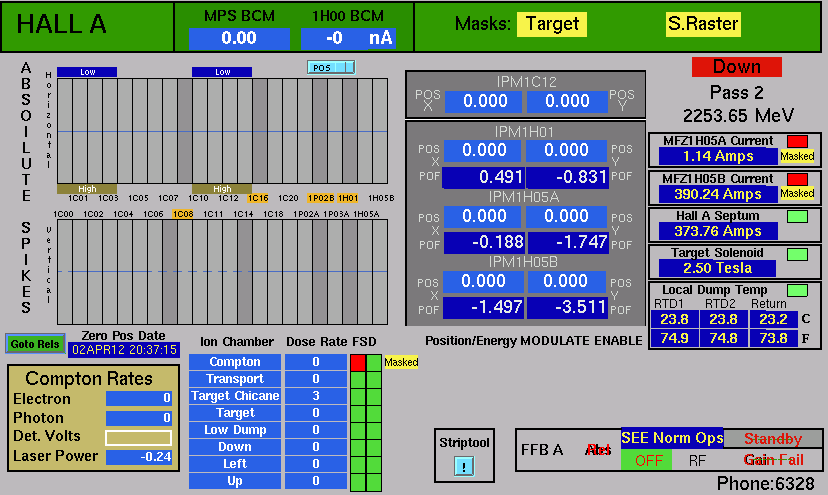Click the IPM1H01 POF value 0.491
828x495 pixels.
(483, 178)
